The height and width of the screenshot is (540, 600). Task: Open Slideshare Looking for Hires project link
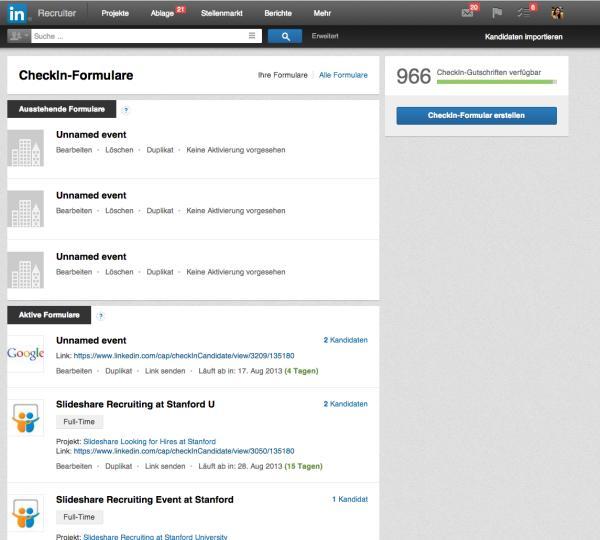click(x=149, y=441)
